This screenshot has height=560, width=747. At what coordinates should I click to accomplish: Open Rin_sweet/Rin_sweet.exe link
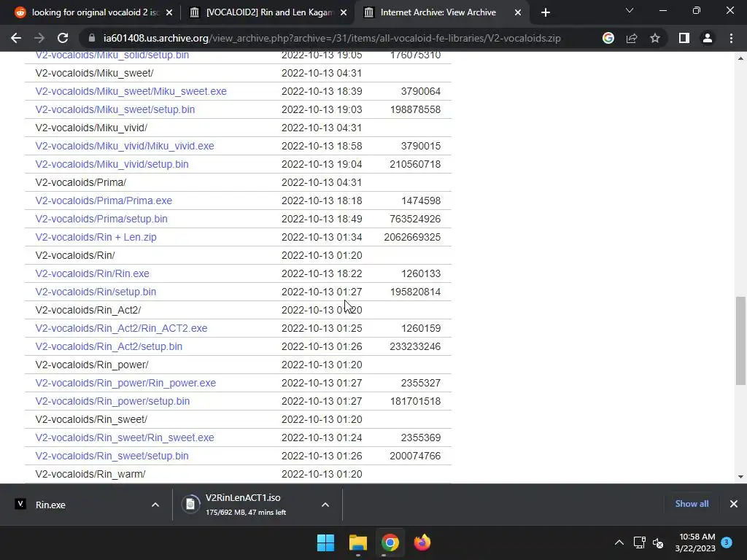(x=124, y=437)
